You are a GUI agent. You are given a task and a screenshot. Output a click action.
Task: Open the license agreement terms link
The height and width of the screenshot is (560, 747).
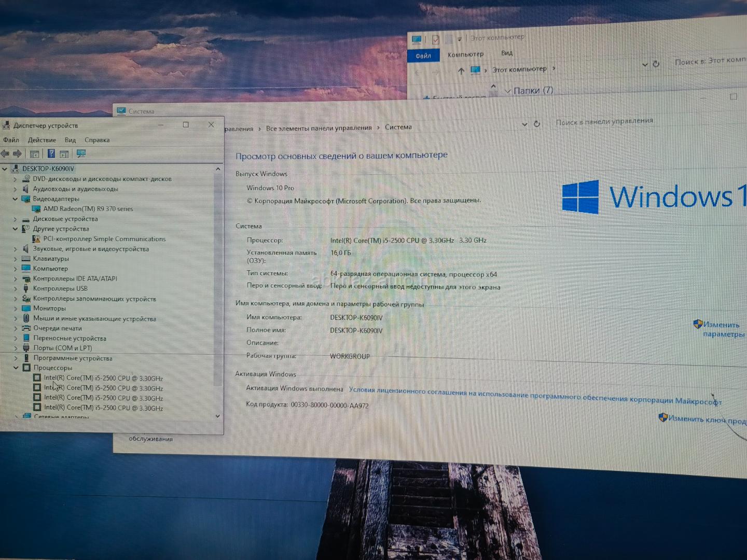point(535,395)
